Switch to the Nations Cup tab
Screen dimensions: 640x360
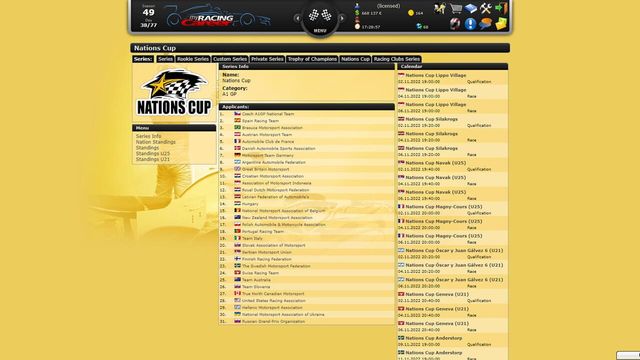[x=355, y=59]
